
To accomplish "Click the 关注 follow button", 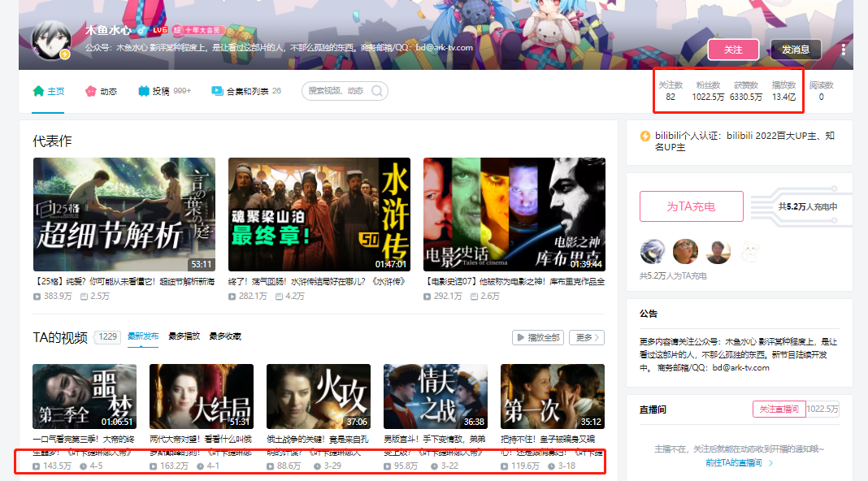I will [x=733, y=50].
